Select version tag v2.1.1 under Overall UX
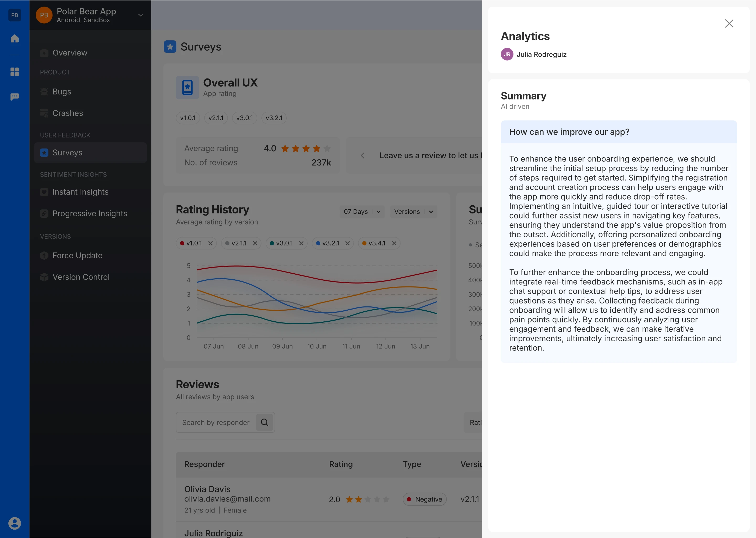Screen dimensions: 756x538 (x=216, y=118)
